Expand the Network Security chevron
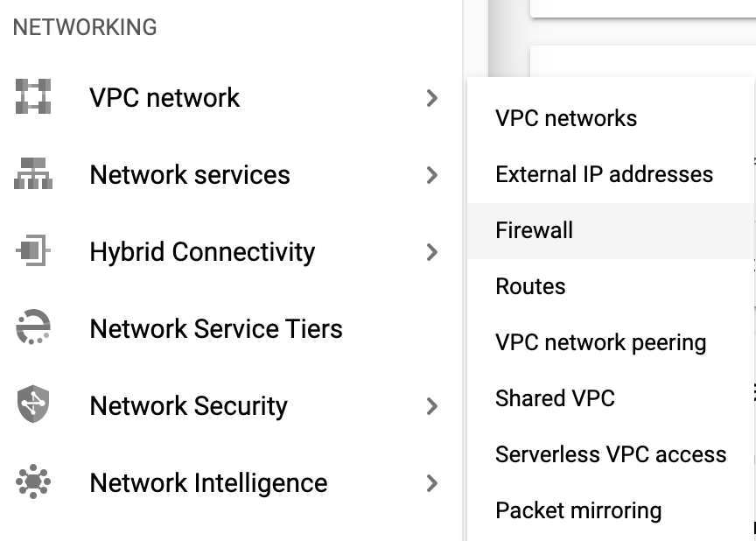This screenshot has width=756, height=541. 432,406
